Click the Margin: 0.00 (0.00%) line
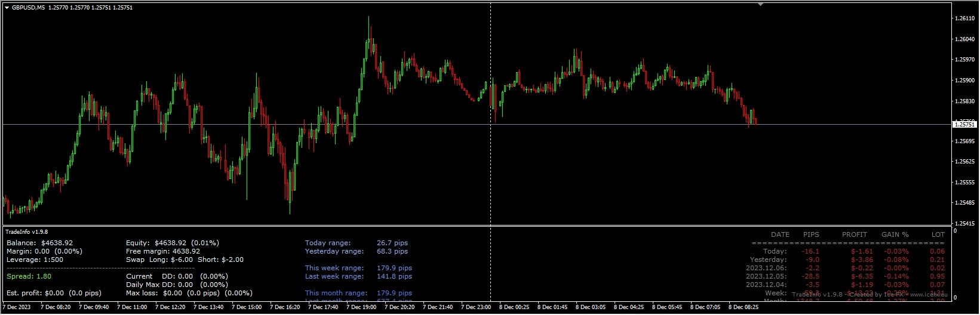Viewport: 980px width, 315px height. [45, 252]
